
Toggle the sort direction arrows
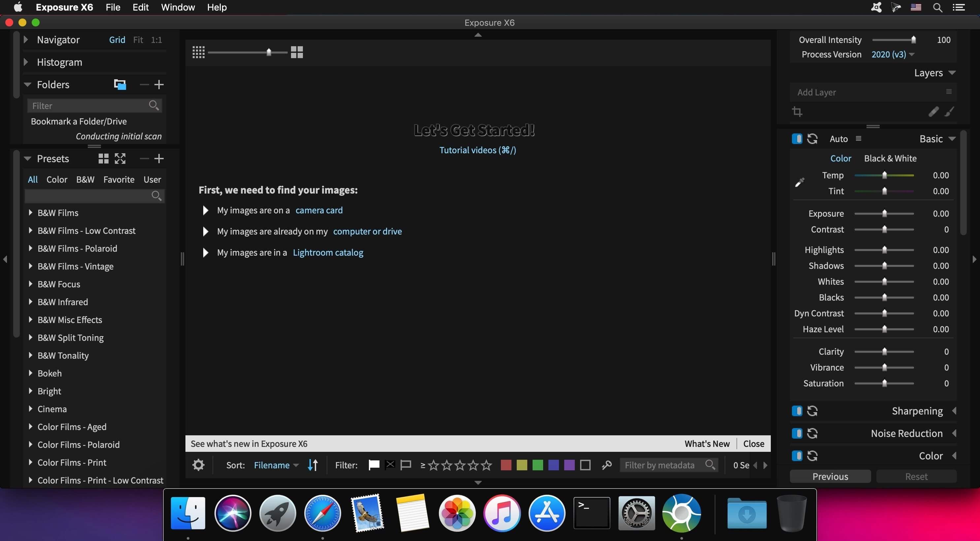coord(313,465)
